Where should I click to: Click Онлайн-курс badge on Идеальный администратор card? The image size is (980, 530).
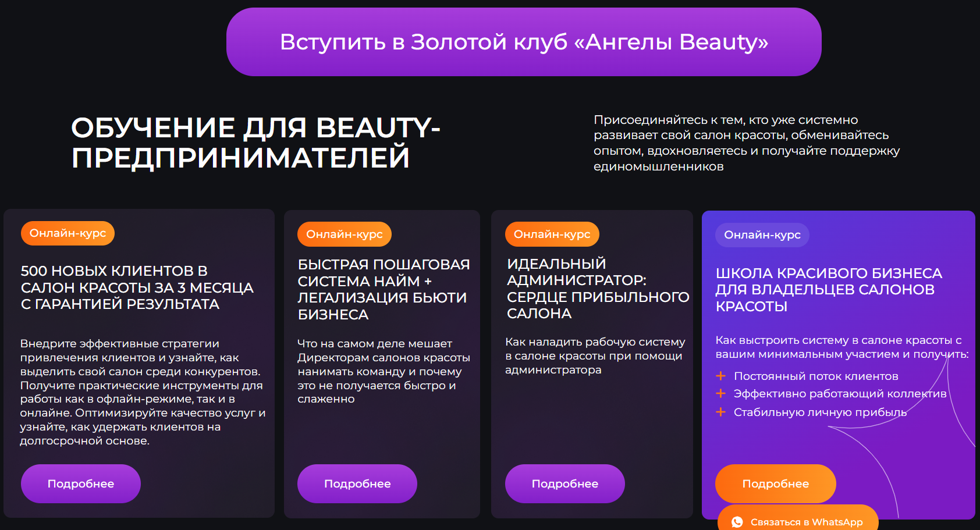552,234
